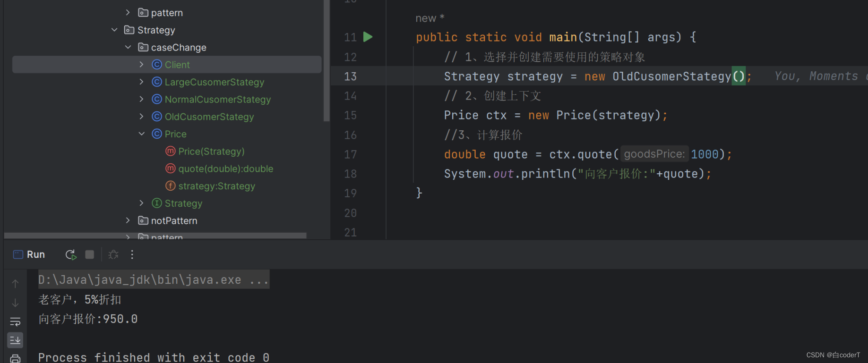Expand the Strategy interface node
This screenshot has height=363, width=868.
click(x=141, y=203)
